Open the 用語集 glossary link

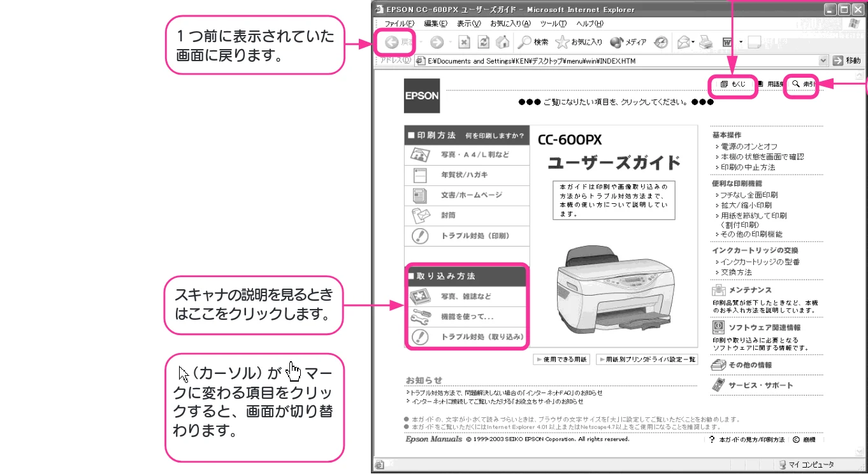point(770,83)
